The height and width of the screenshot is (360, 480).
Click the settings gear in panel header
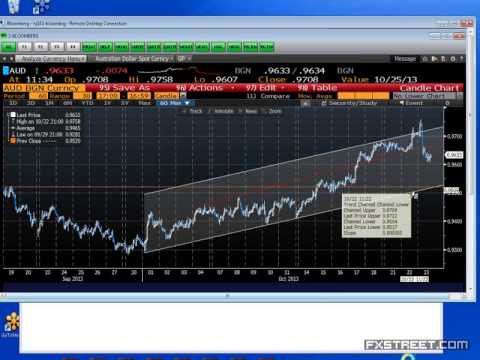pyautogui.click(x=453, y=59)
